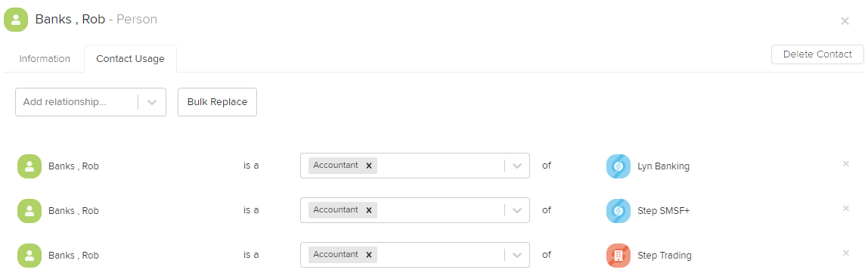Screen dimensions: 868x276
Task: Delete the Lyn Banking relationship row
Action: point(846,164)
